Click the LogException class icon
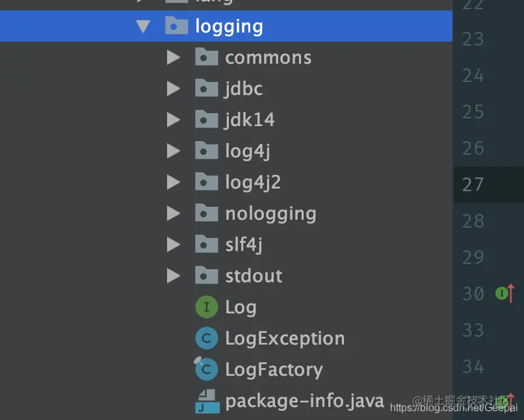Viewport: 524px width, 420px height. pyautogui.click(x=206, y=337)
